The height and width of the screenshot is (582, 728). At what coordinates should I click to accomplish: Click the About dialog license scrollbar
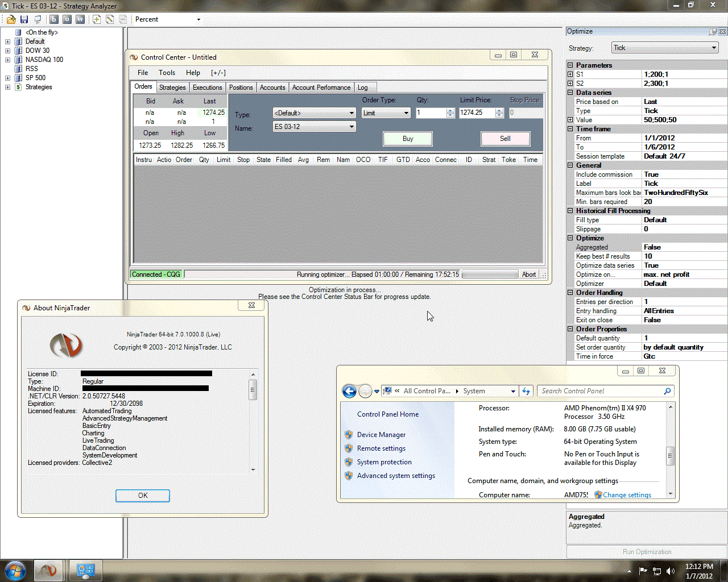253,422
